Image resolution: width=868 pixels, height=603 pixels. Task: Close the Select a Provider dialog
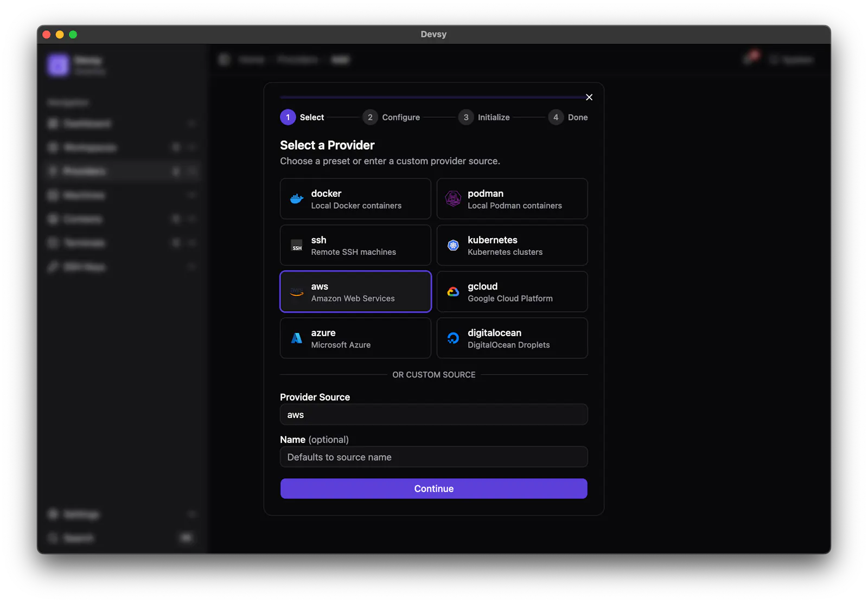click(x=589, y=97)
